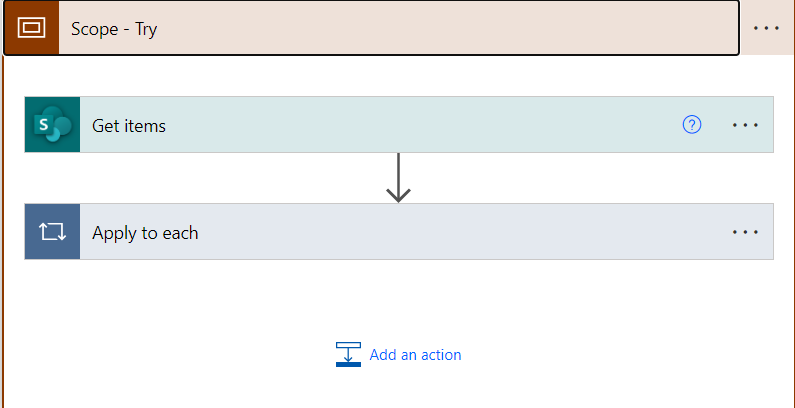Open help for the Get items action

coord(691,125)
